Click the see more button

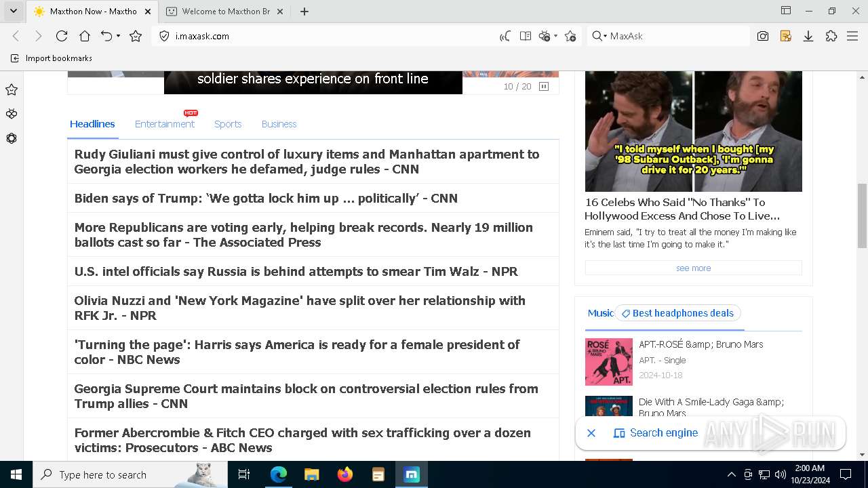click(x=693, y=268)
